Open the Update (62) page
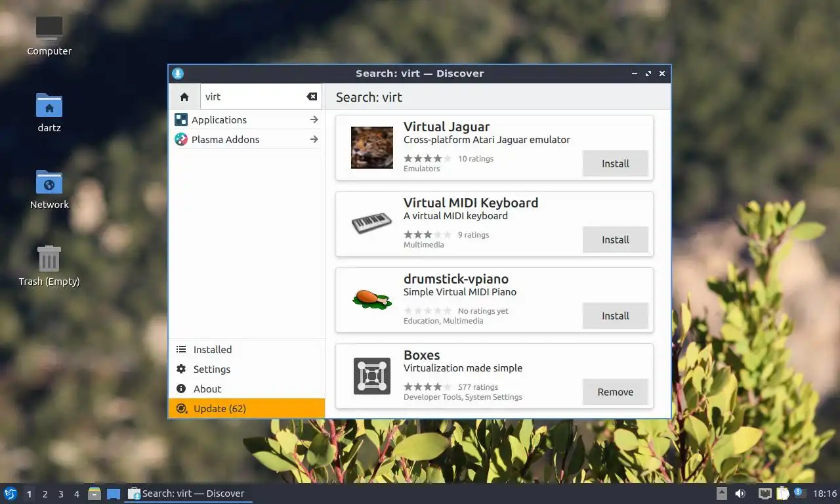This screenshot has width=840, height=504. click(247, 408)
